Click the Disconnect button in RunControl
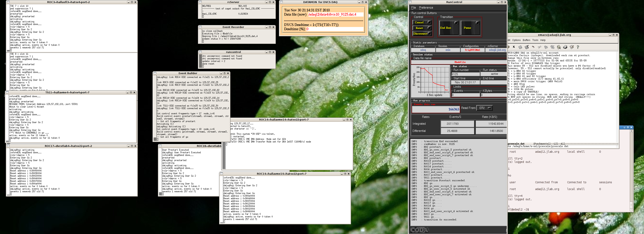644x234 pixels. [422, 33]
